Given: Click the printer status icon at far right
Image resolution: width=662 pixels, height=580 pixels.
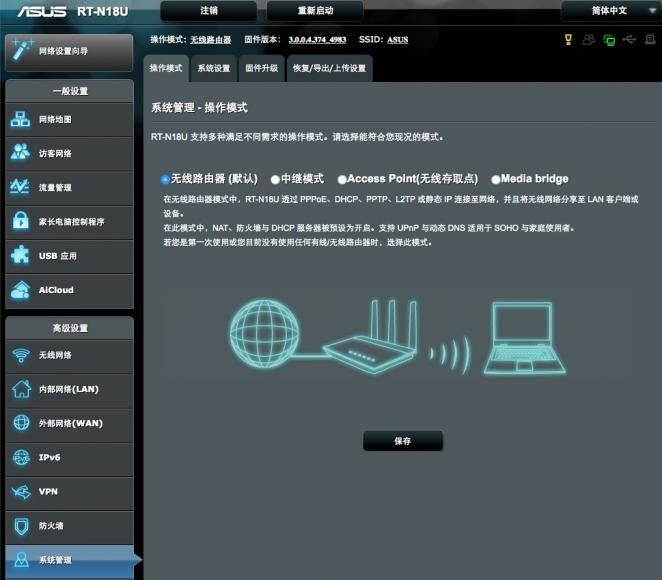Looking at the screenshot, I should pyautogui.click(x=650, y=40).
